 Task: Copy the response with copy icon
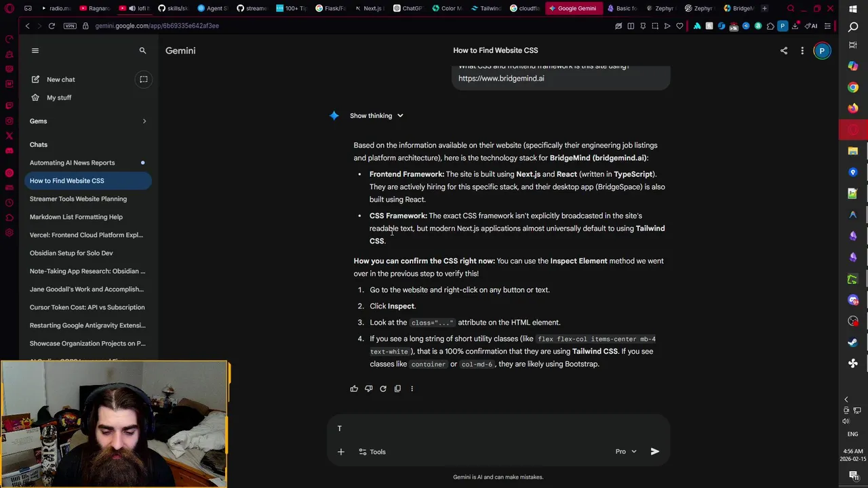(x=397, y=388)
